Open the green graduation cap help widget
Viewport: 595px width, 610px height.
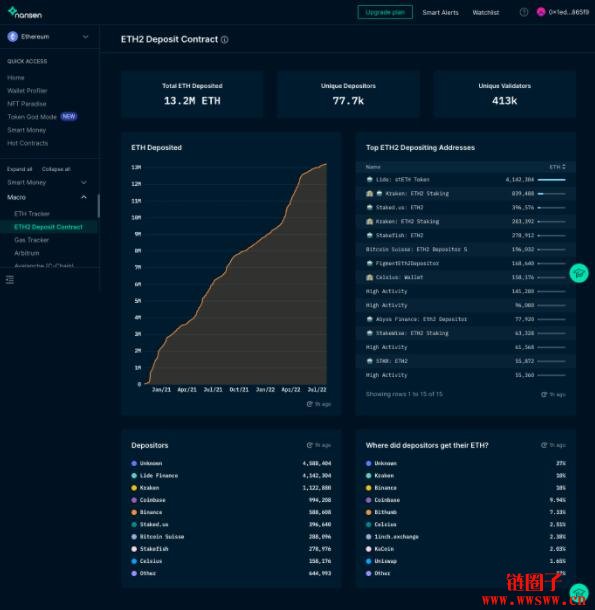[x=579, y=273]
